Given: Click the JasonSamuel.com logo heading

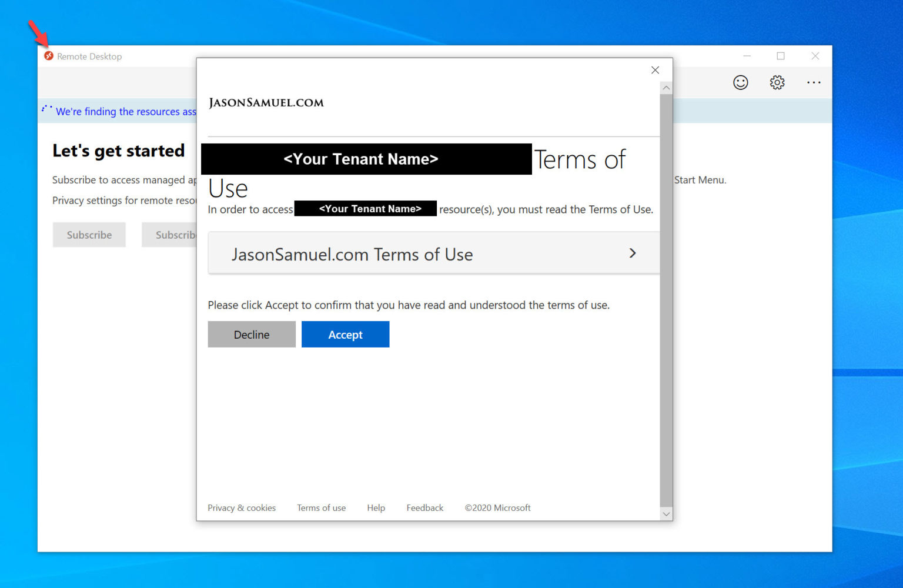Looking at the screenshot, I should tap(266, 102).
